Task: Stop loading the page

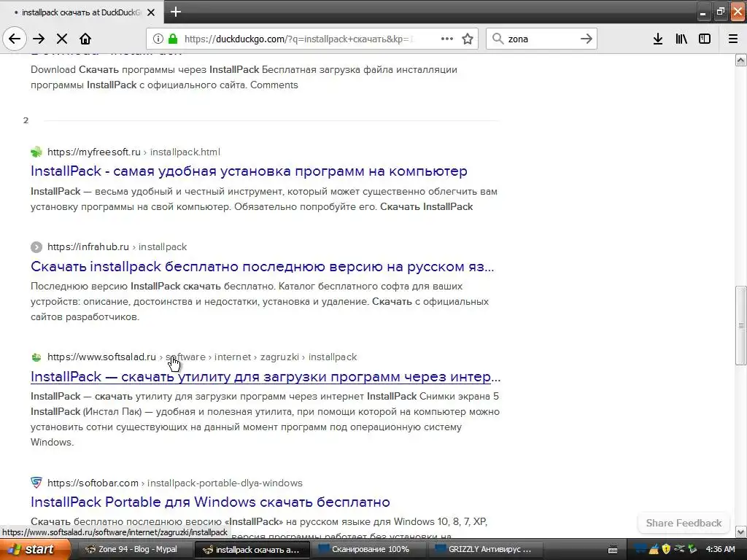Action: pos(62,39)
